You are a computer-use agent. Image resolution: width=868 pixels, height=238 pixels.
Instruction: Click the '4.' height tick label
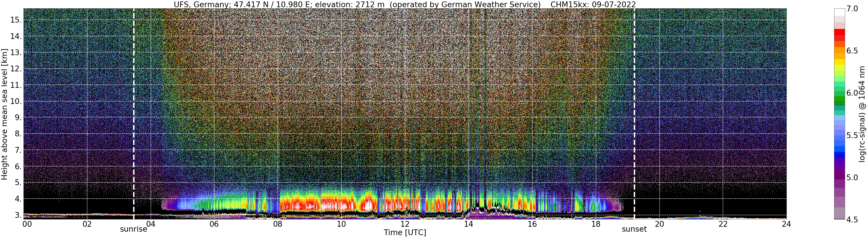click(x=18, y=199)
